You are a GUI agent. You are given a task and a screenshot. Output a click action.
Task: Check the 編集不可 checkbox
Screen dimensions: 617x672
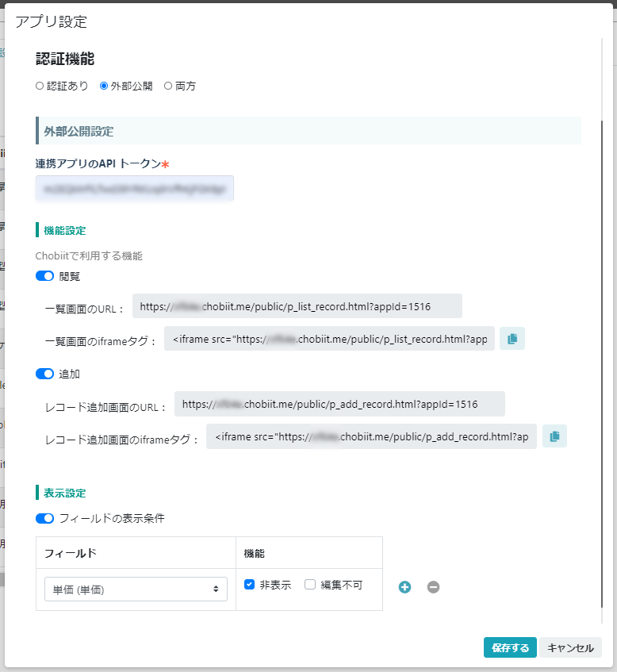(310, 585)
